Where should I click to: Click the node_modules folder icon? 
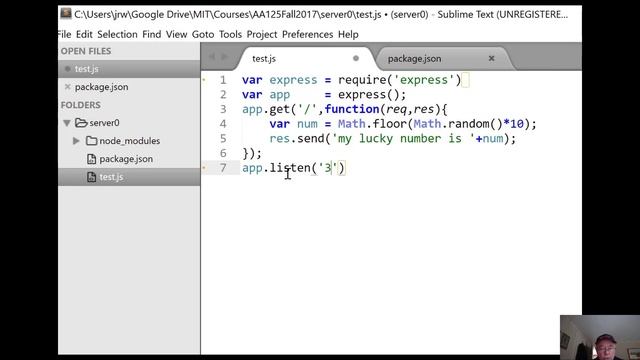tap(91, 141)
